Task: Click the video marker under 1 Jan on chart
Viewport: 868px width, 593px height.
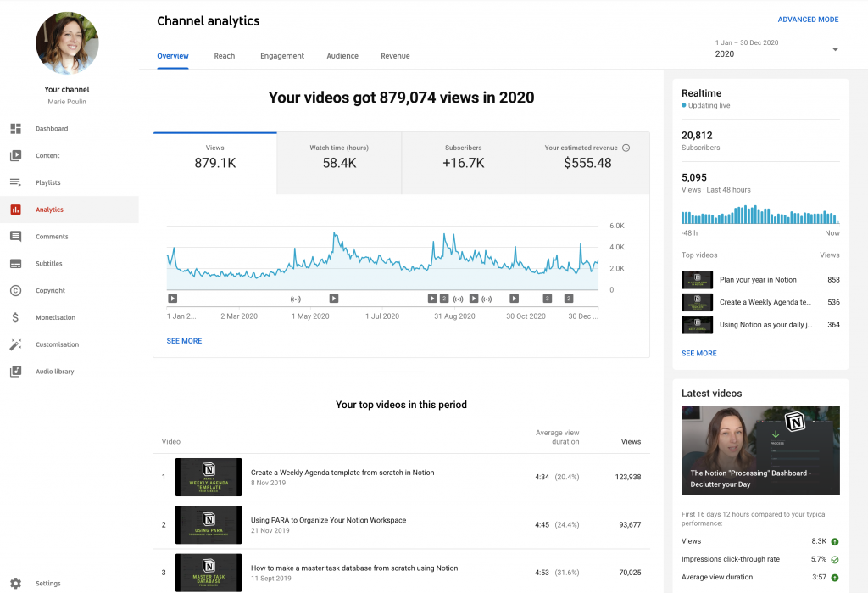Action: click(173, 299)
